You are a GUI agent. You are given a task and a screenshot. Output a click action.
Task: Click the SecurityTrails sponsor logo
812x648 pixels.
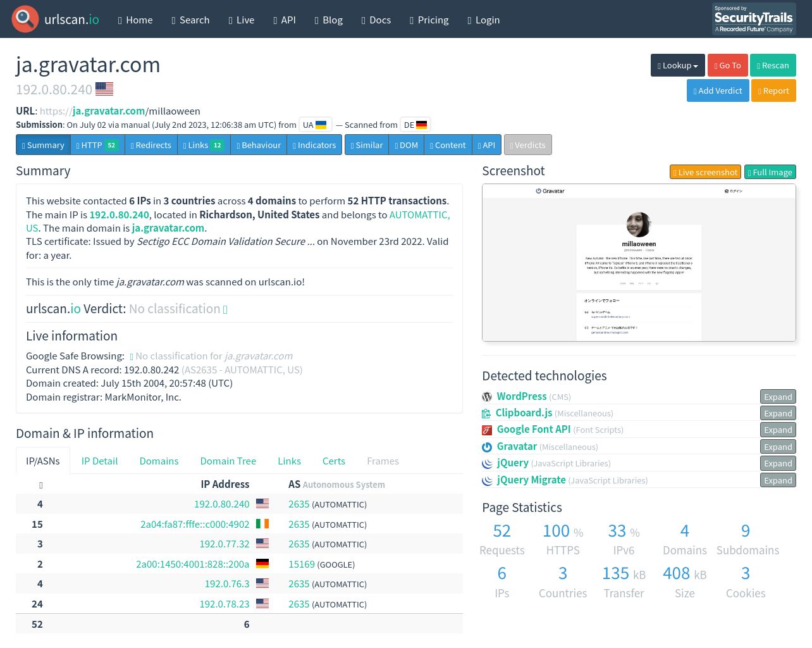tap(754, 19)
